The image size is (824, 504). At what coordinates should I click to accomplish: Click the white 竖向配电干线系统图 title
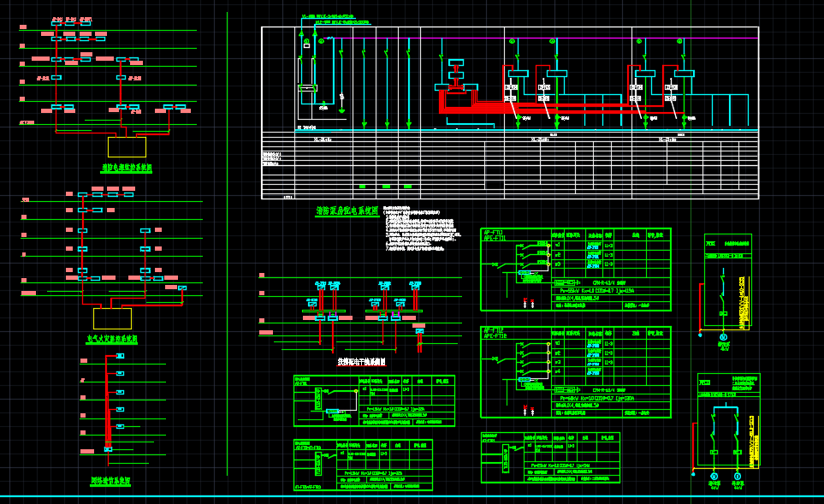(x=361, y=362)
